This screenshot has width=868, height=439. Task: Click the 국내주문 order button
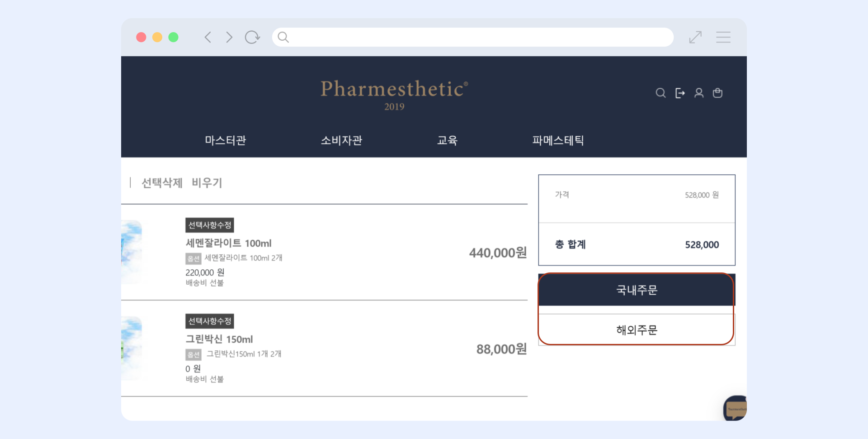(637, 290)
